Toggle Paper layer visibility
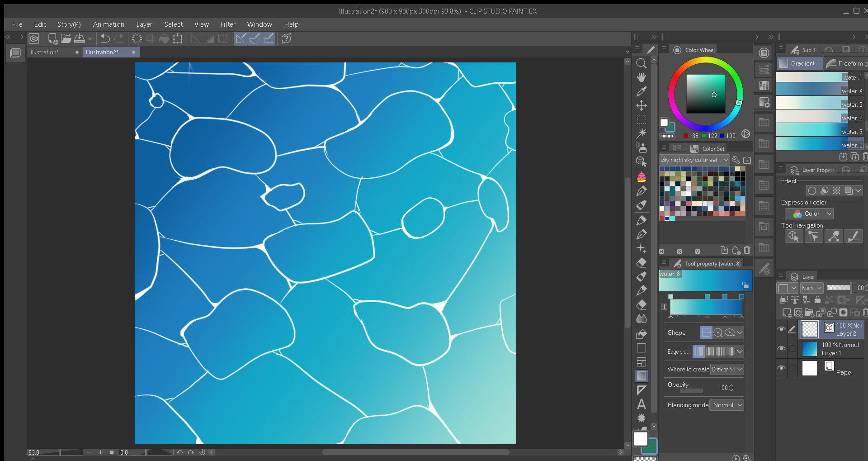The height and width of the screenshot is (461, 868). pos(781,368)
